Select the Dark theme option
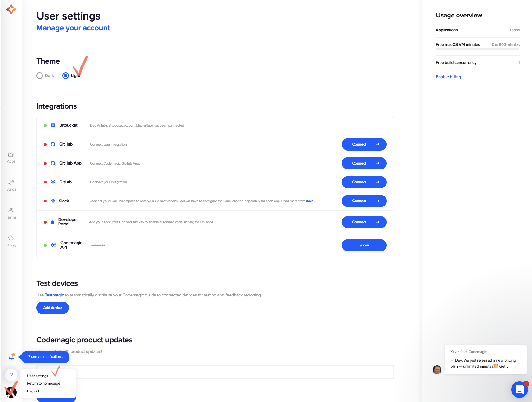Image resolution: width=532 pixels, height=402 pixels. click(39, 75)
